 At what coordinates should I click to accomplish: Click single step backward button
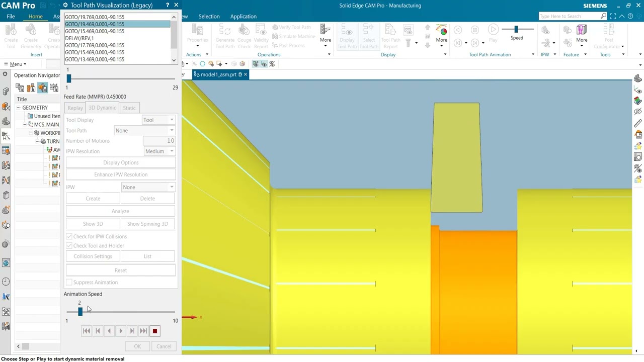click(109, 331)
